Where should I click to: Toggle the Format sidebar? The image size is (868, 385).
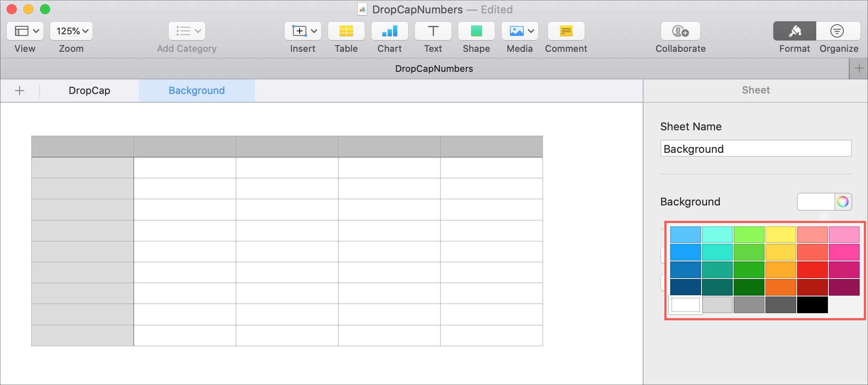[x=795, y=31]
